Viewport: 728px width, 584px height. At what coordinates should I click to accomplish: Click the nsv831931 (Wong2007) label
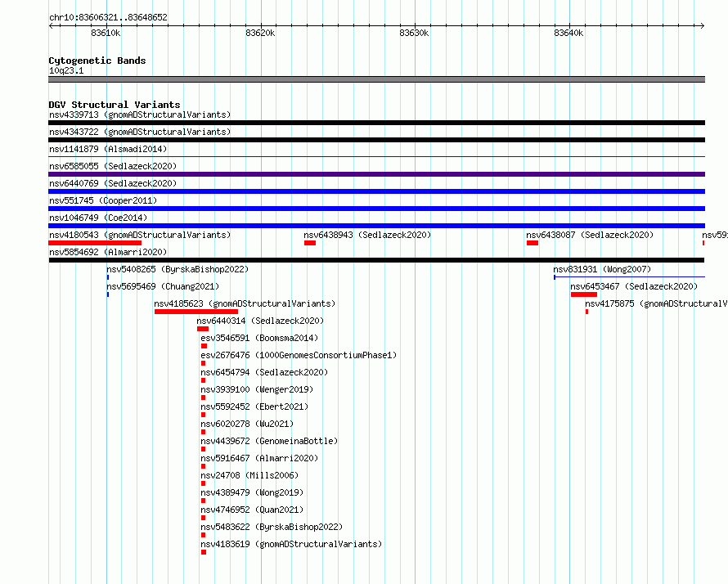pyautogui.click(x=602, y=269)
